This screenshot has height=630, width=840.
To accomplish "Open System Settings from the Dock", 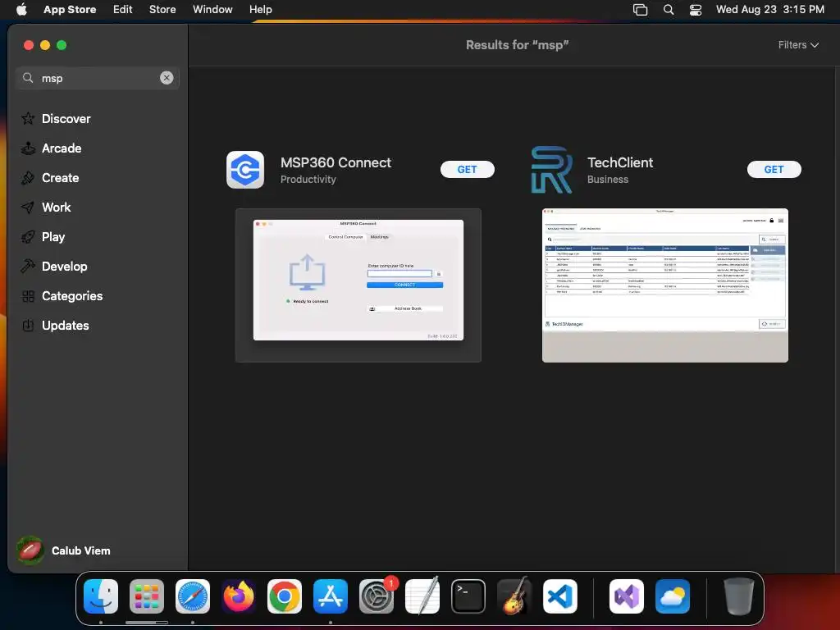I will pyautogui.click(x=377, y=596).
